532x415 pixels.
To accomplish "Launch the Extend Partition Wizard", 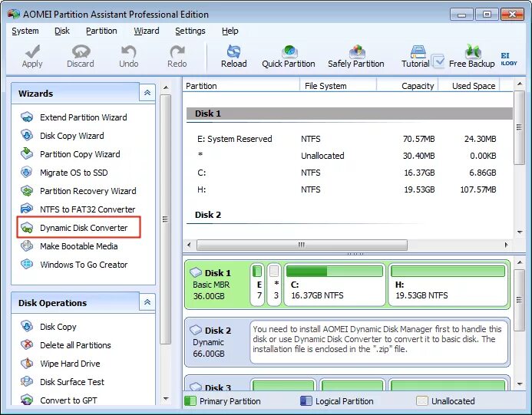I will 84,117.
